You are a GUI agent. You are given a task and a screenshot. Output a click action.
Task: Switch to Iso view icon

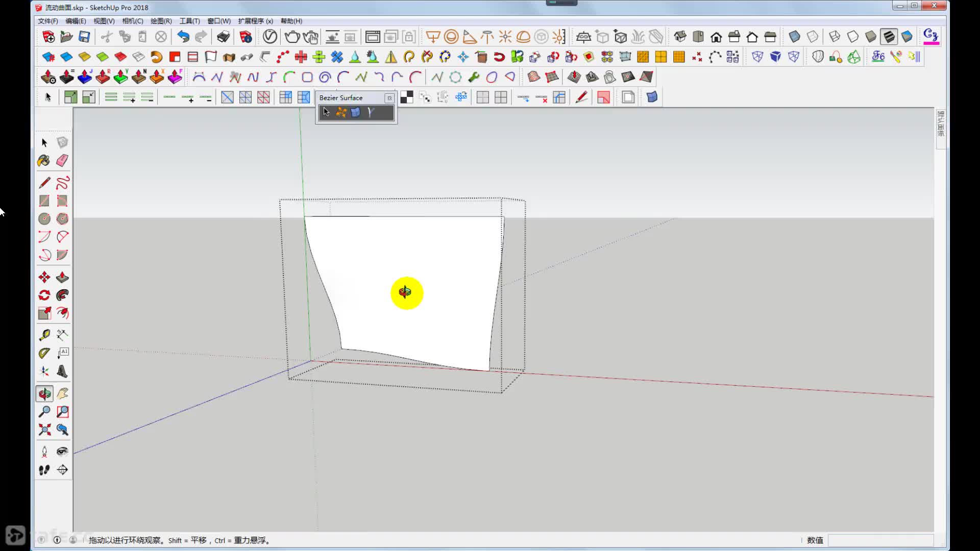(680, 37)
